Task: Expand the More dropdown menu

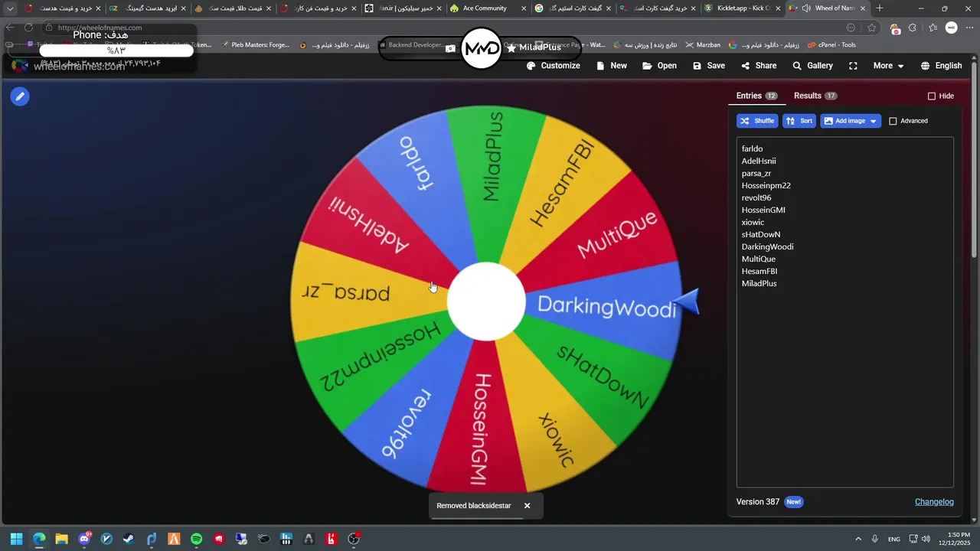Action: click(x=888, y=66)
